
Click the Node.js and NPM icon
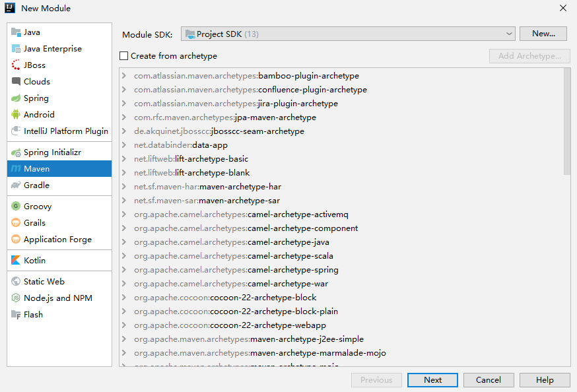coord(17,298)
